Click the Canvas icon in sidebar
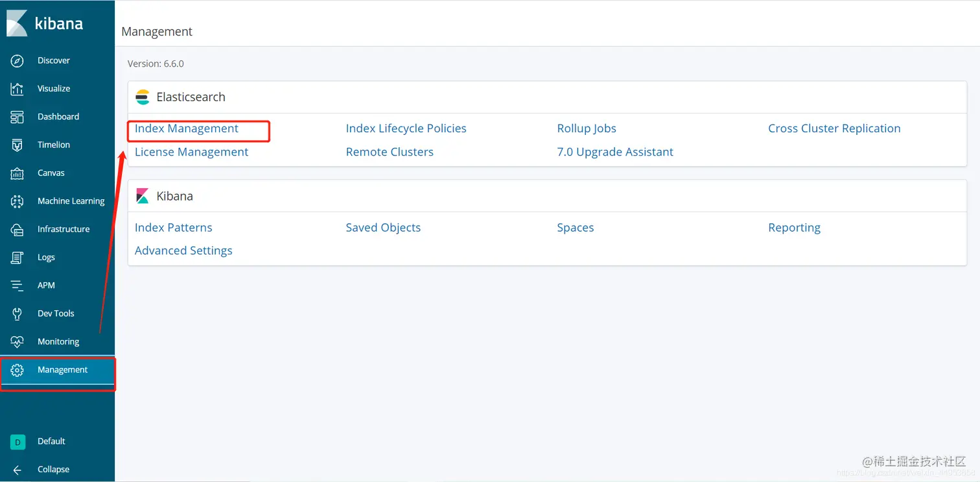The height and width of the screenshot is (482, 980). click(17, 173)
